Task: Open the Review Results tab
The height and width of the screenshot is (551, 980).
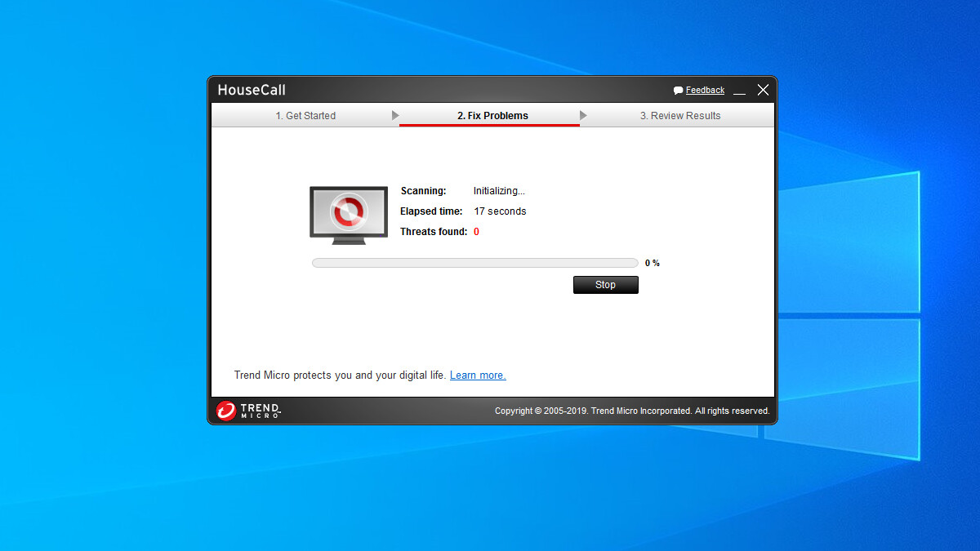Action: point(680,115)
